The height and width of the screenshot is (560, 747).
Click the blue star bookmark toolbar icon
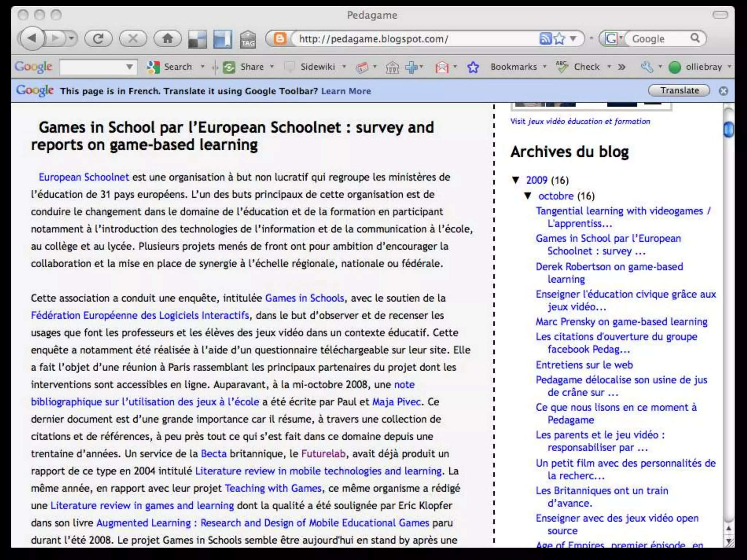(x=473, y=67)
